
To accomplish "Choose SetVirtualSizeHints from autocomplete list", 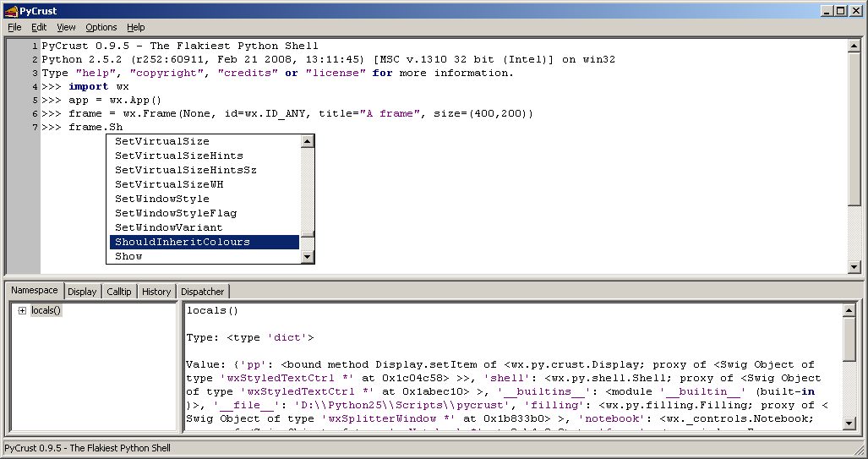I will pyautogui.click(x=205, y=156).
